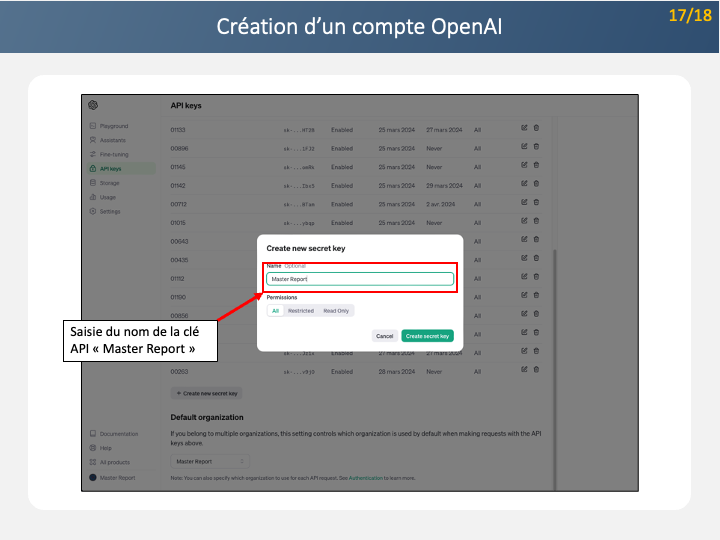Click the OpenAI logo in the sidebar
The height and width of the screenshot is (540, 720).
coord(93,105)
